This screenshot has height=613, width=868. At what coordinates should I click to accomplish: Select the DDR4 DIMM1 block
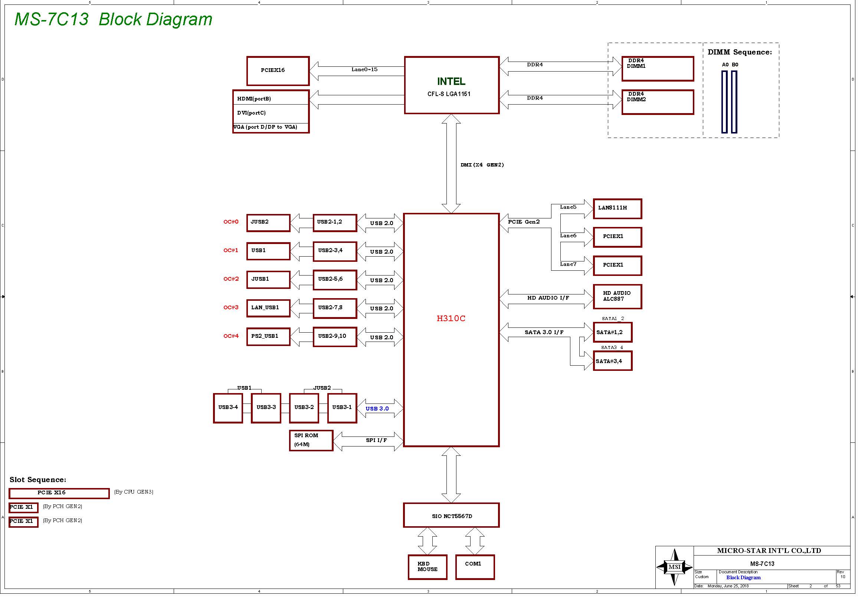pos(658,69)
